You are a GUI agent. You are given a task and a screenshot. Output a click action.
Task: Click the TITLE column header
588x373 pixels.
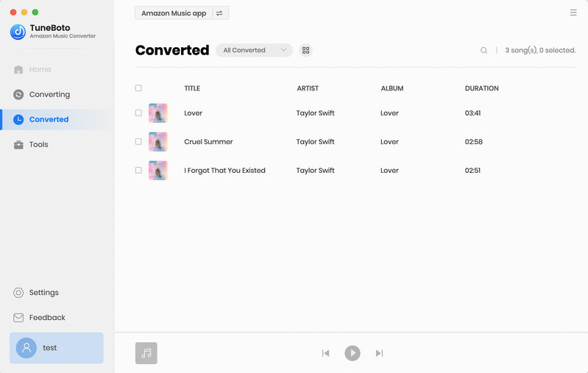point(192,88)
